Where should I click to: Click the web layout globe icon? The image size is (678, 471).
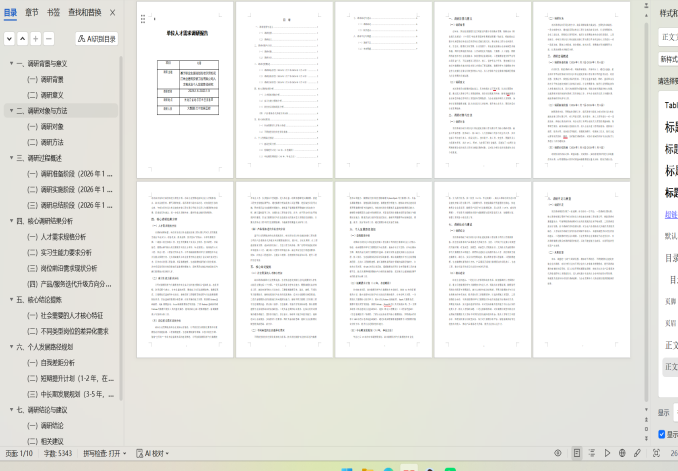622,453
